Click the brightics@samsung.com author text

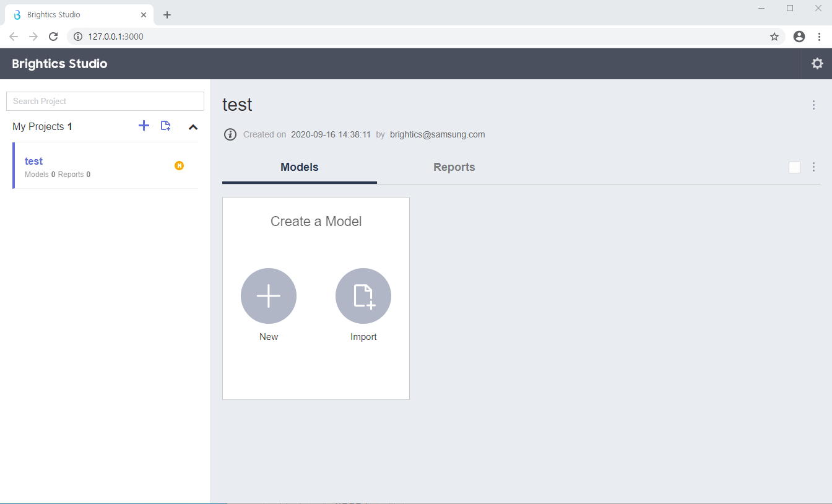click(438, 134)
